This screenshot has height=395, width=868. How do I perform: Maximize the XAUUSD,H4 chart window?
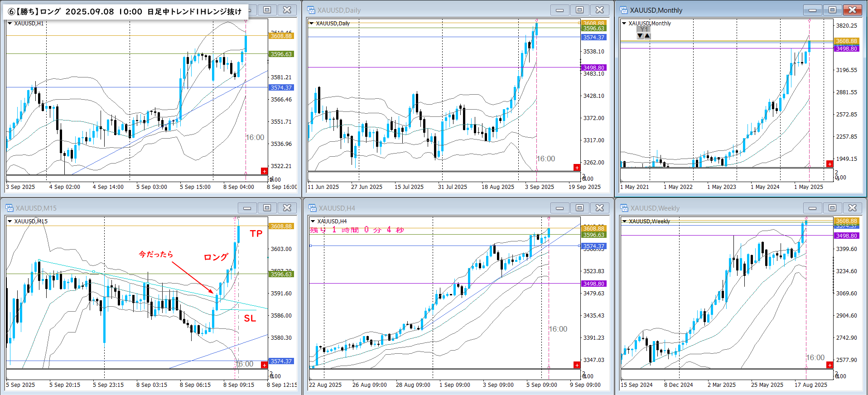click(x=579, y=208)
